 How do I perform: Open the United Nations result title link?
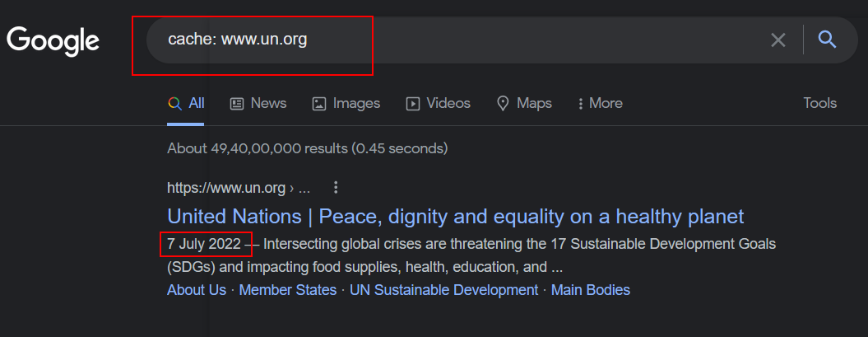456,217
